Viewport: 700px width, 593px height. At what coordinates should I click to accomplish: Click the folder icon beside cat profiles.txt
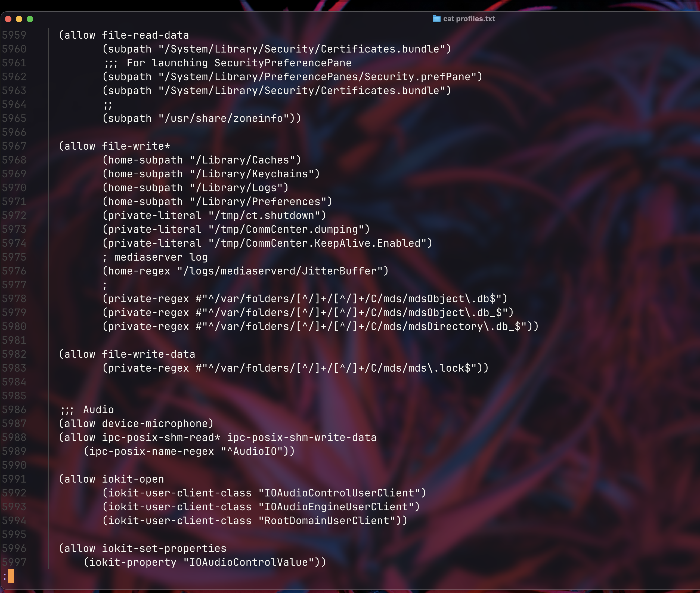pyautogui.click(x=436, y=18)
